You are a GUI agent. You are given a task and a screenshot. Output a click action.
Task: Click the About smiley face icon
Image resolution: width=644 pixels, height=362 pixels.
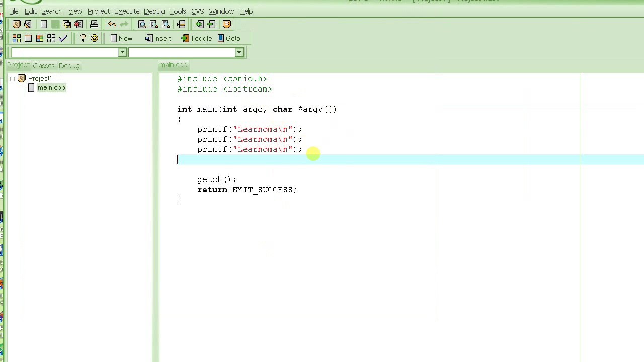tap(94, 38)
